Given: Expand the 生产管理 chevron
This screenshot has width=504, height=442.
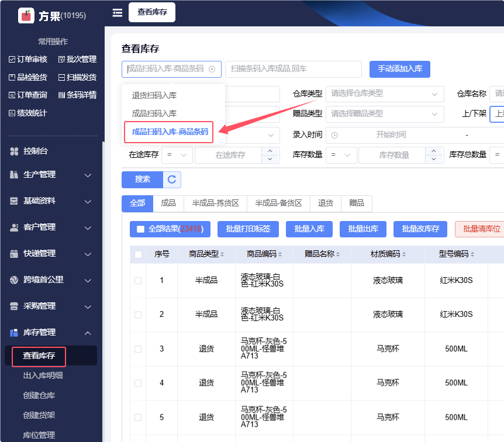Looking at the screenshot, I should 88,175.
